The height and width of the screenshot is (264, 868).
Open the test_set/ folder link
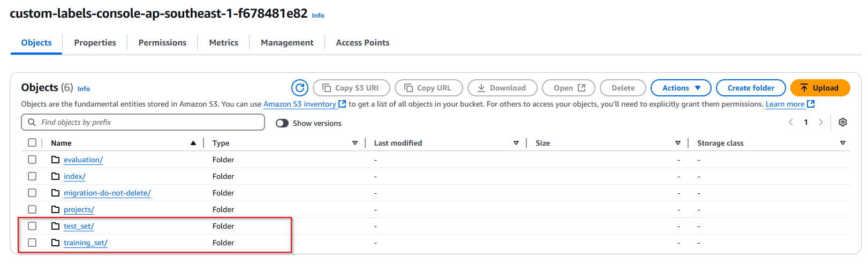click(x=79, y=226)
